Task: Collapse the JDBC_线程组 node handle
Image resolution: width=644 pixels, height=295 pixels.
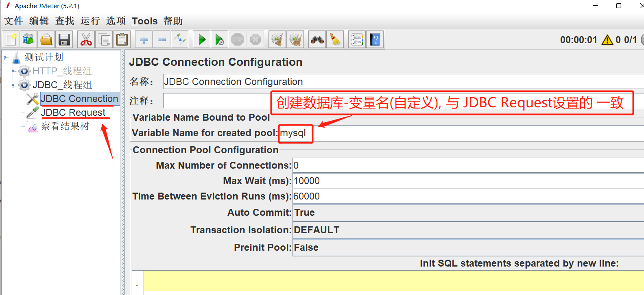Action: pyautogui.click(x=13, y=85)
